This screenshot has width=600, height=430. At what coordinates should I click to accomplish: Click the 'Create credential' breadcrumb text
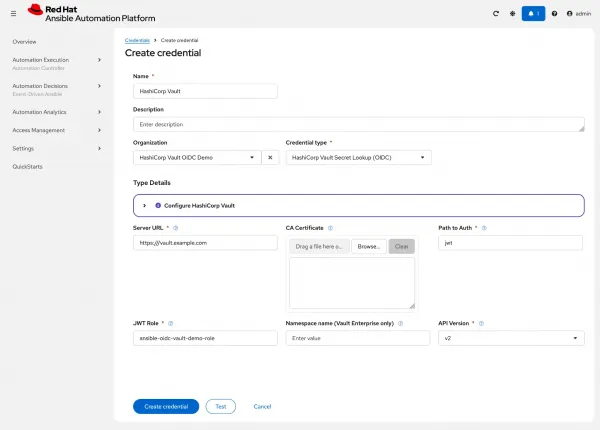pos(179,40)
